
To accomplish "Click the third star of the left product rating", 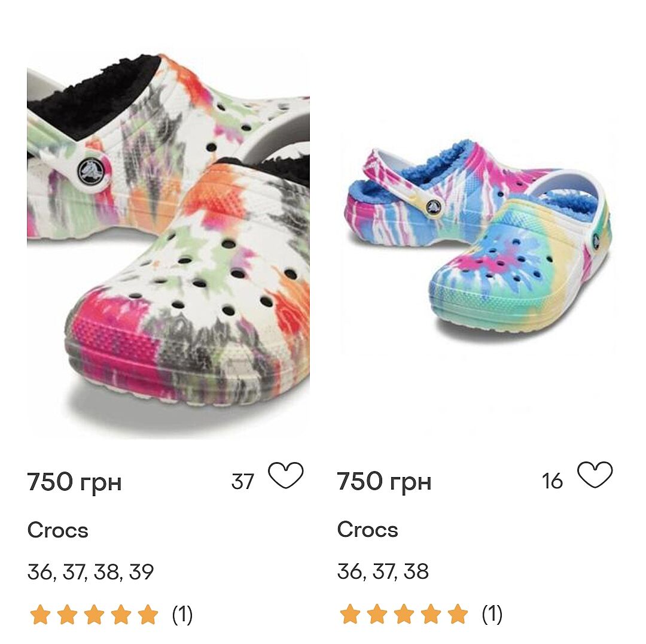I will pyautogui.click(x=94, y=614).
